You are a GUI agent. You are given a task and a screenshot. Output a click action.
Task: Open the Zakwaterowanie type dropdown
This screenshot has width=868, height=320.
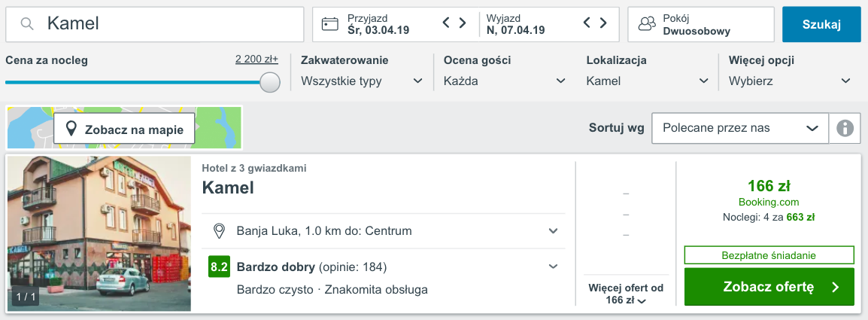coord(361,81)
